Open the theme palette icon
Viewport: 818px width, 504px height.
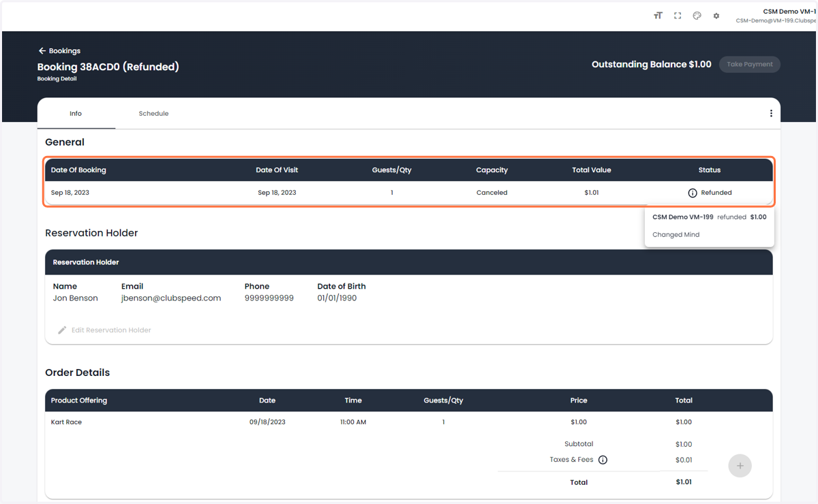(x=697, y=16)
